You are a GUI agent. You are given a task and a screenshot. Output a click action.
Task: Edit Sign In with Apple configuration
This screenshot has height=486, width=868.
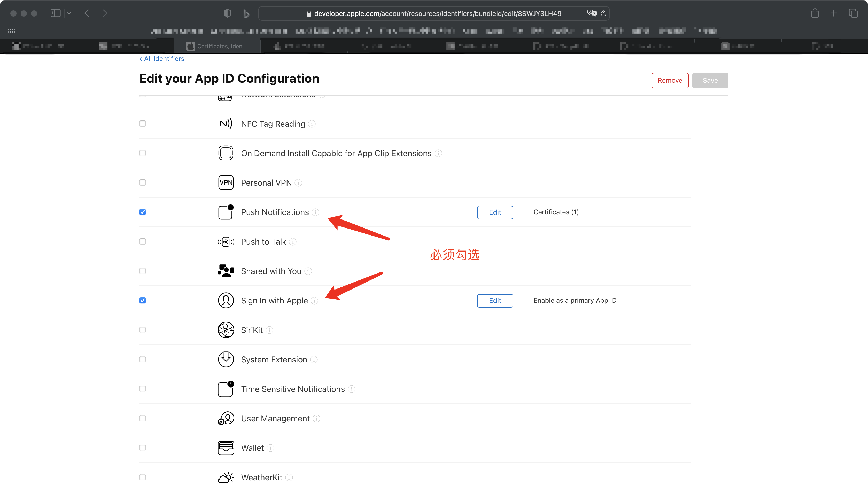495,300
